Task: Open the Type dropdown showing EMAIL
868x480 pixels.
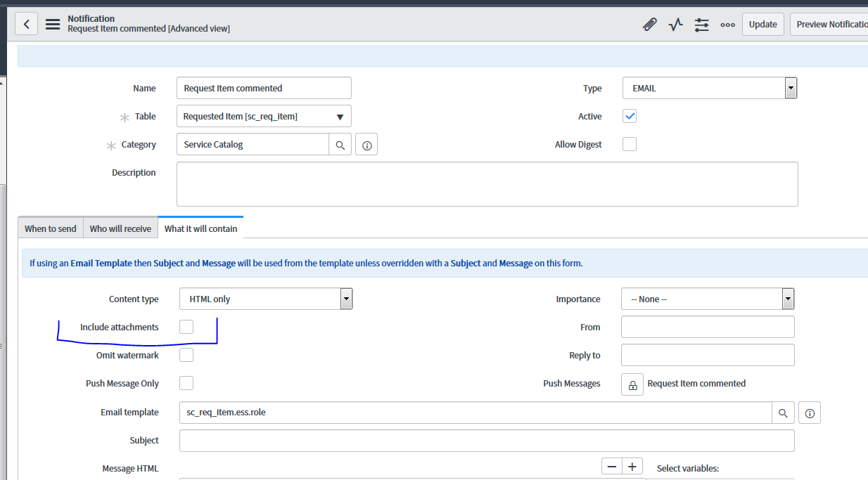Action: pyautogui.click(x=710, y=88)
